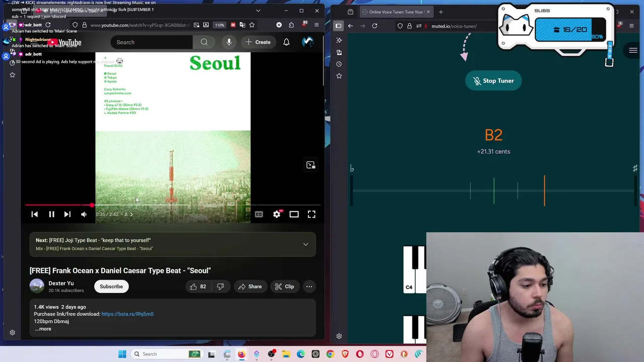
Task: Expand the Next up playlist panel
Action: (x=305, y=244)
